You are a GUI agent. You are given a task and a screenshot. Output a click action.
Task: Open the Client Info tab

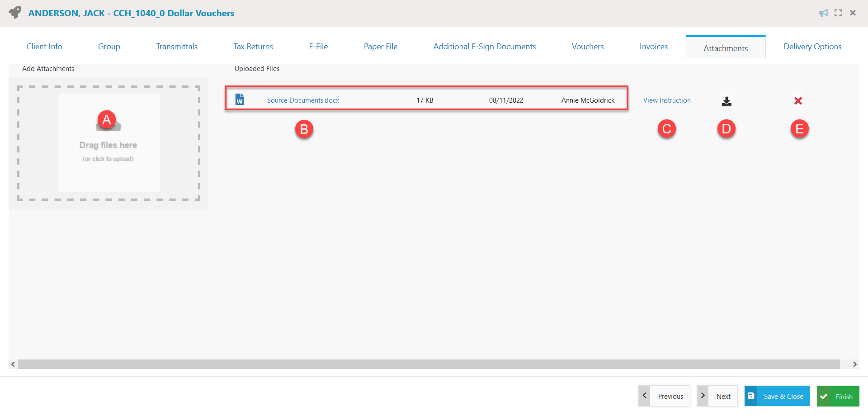44,46
